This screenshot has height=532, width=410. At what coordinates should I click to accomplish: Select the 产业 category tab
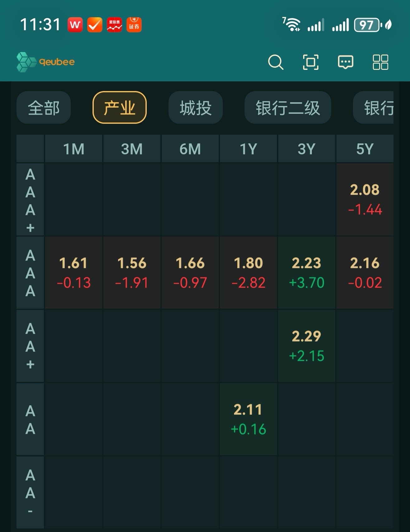tap(120, 108)
